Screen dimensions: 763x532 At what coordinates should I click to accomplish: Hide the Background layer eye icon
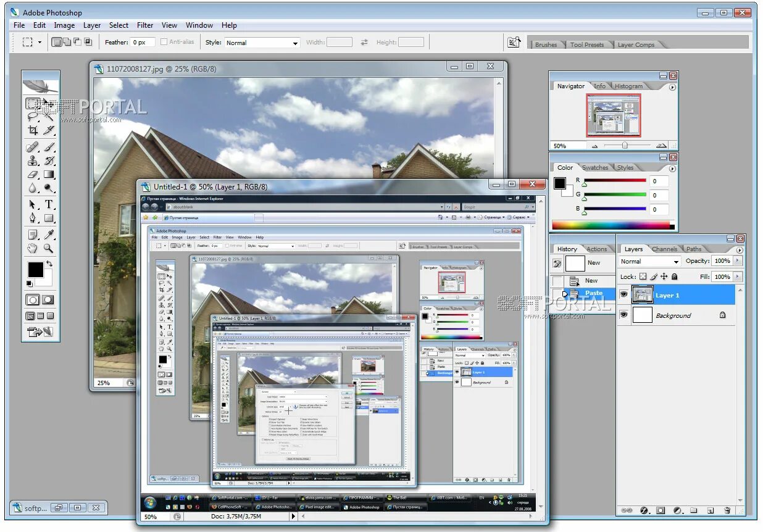(x=623, y=315)
